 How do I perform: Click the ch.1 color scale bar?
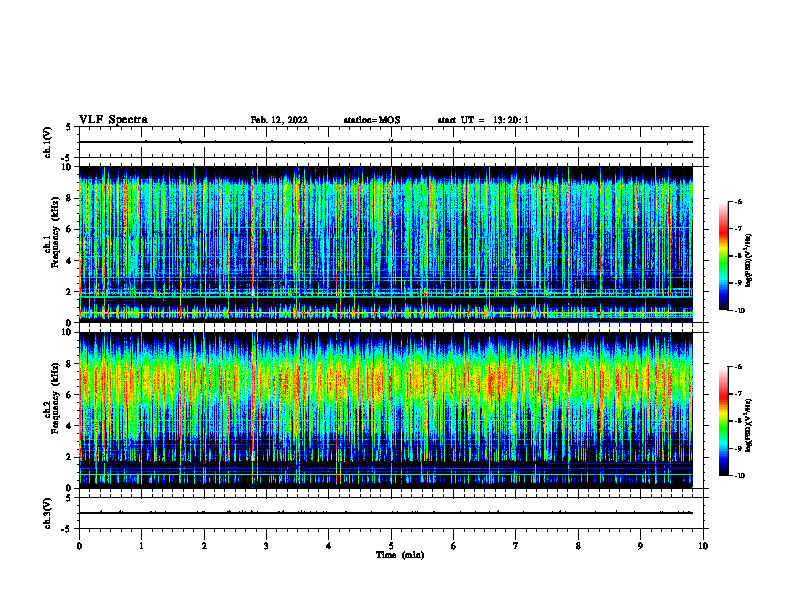(723, 256)
